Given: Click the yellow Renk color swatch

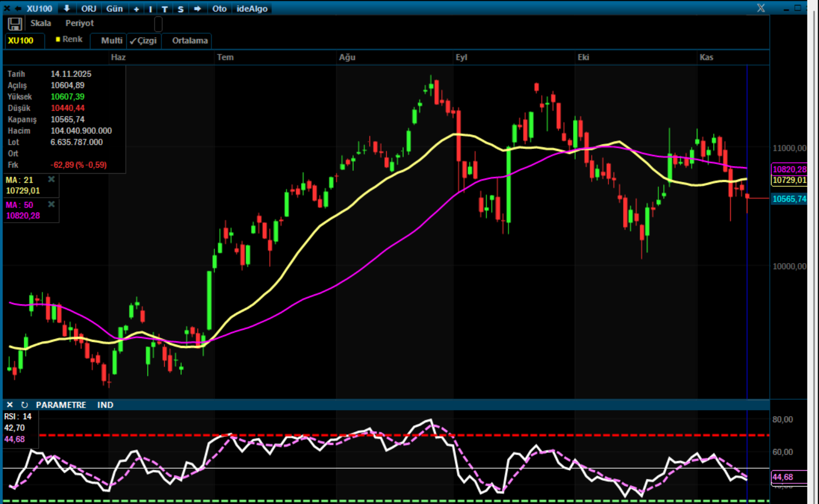Looking at the screenshot, I should tap(58, 39).
